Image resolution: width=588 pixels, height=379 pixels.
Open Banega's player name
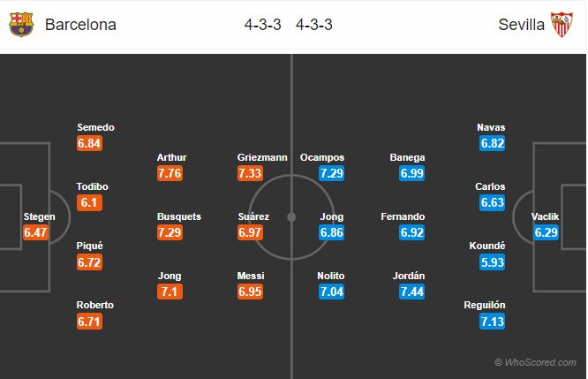click(407, 157)
